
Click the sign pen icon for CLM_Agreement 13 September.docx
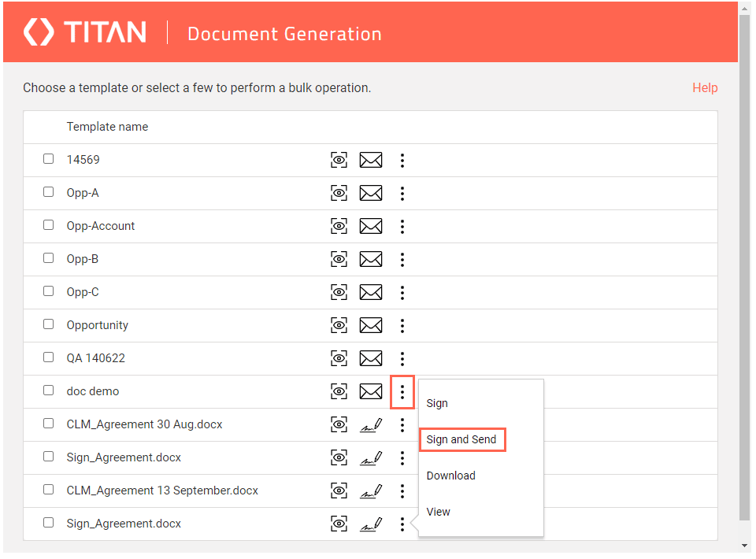371,491
